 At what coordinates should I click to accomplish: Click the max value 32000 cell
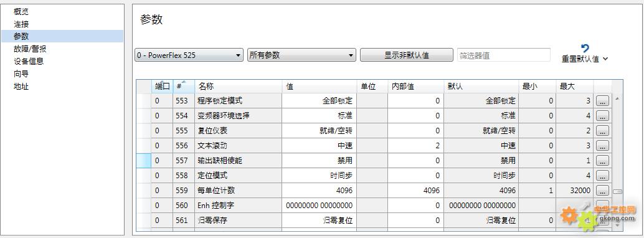click(x=575, y=191)
